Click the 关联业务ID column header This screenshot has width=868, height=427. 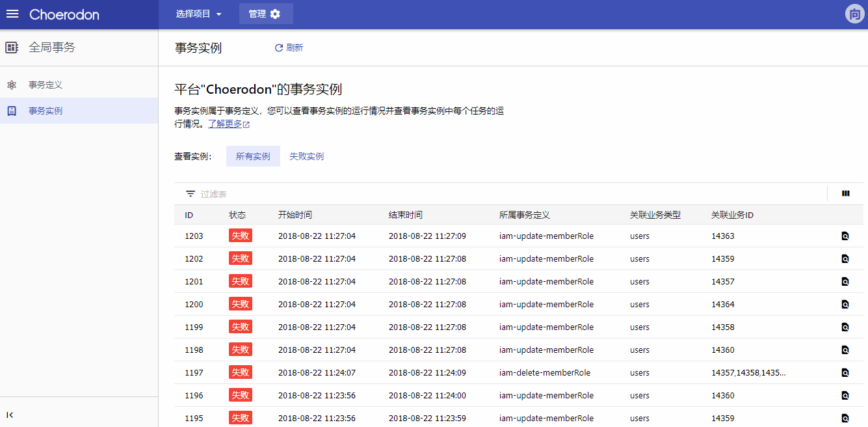pyautogui.click(x=732, y=215)
